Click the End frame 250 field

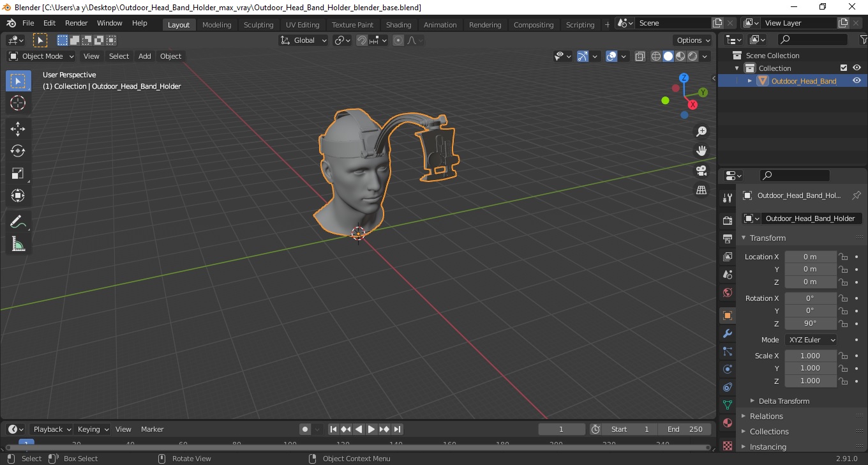[686, 429]
